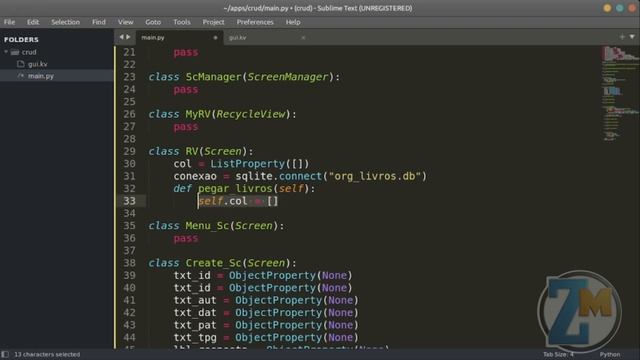Click the text MyRV on line 26
Image resolution: width=640 pixels, height=360 pixels.
coord(198,114)
